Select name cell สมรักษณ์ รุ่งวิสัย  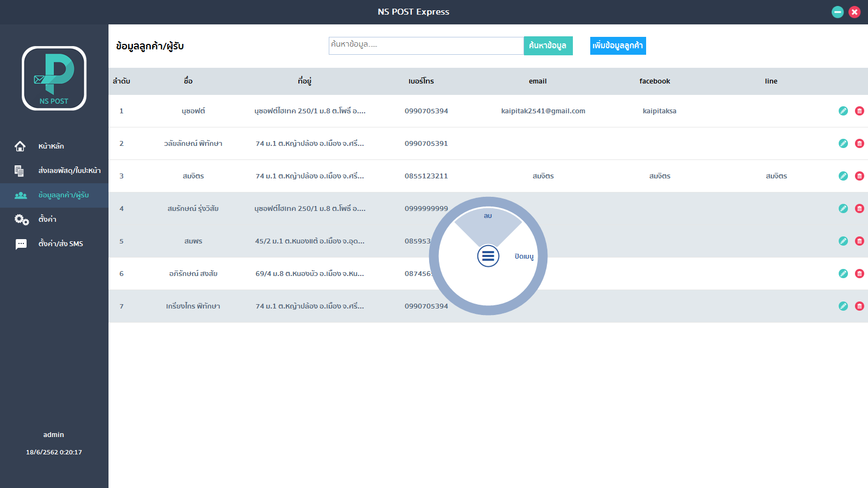(x=193, y=208)
